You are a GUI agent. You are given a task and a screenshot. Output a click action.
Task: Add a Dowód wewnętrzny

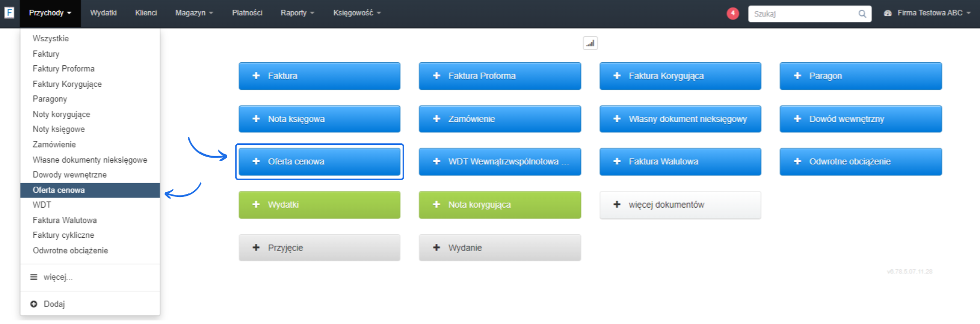click(861, 119)
